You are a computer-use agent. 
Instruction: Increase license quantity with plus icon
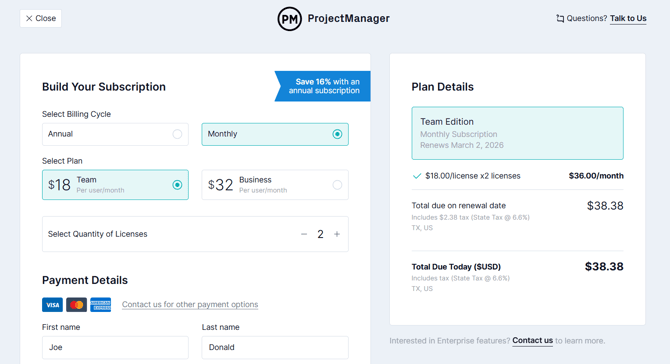pyautogui.click(x=337, y=234)
